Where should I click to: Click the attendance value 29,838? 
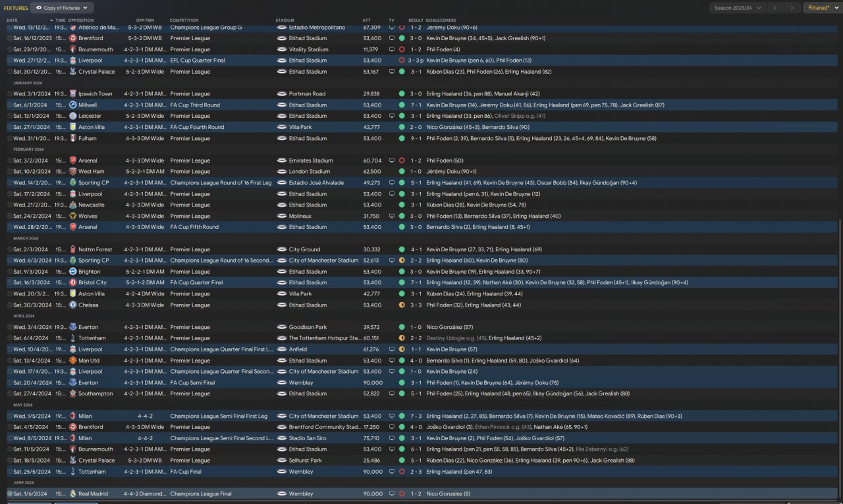tap(371, 93)
